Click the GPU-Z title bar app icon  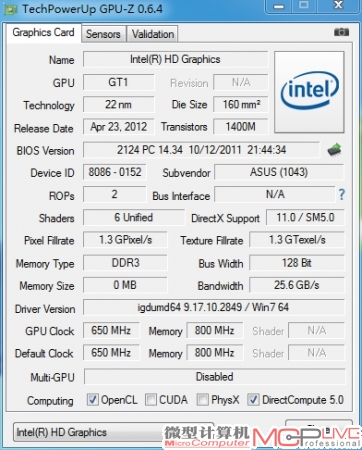click(x=10, y=9)
